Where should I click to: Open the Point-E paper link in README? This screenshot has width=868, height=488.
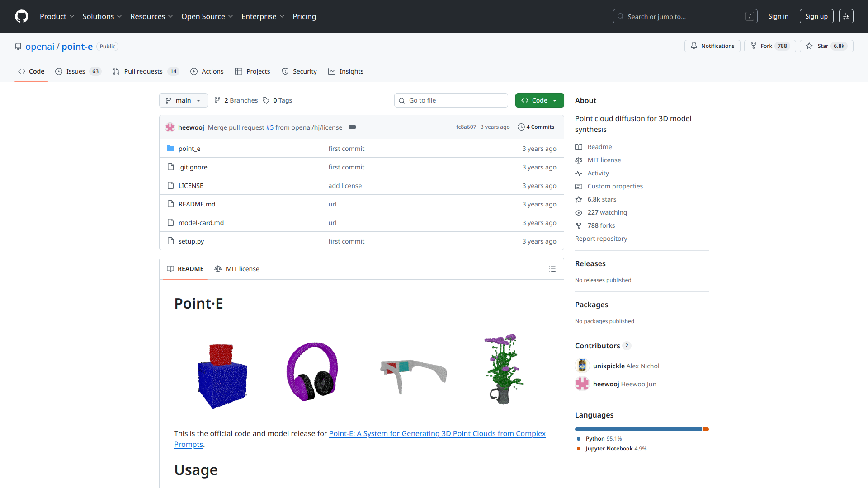pos(437,433)
